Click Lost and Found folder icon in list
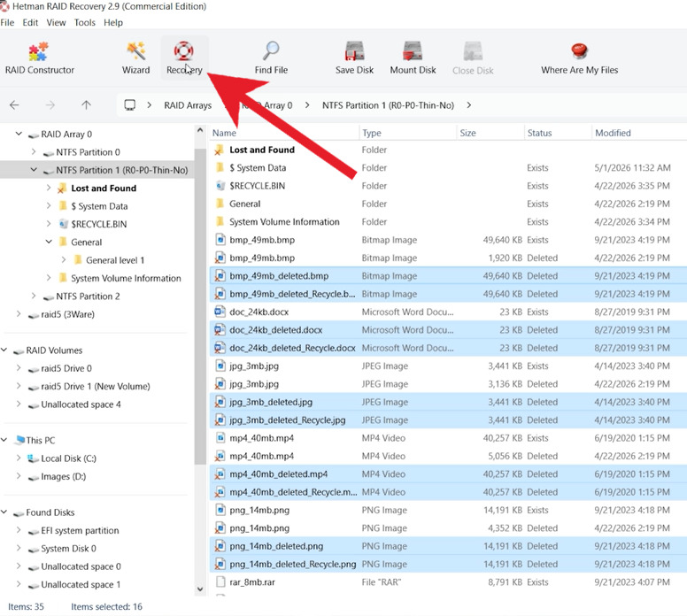This screenshot has width=687, height=616. (220, 150)
